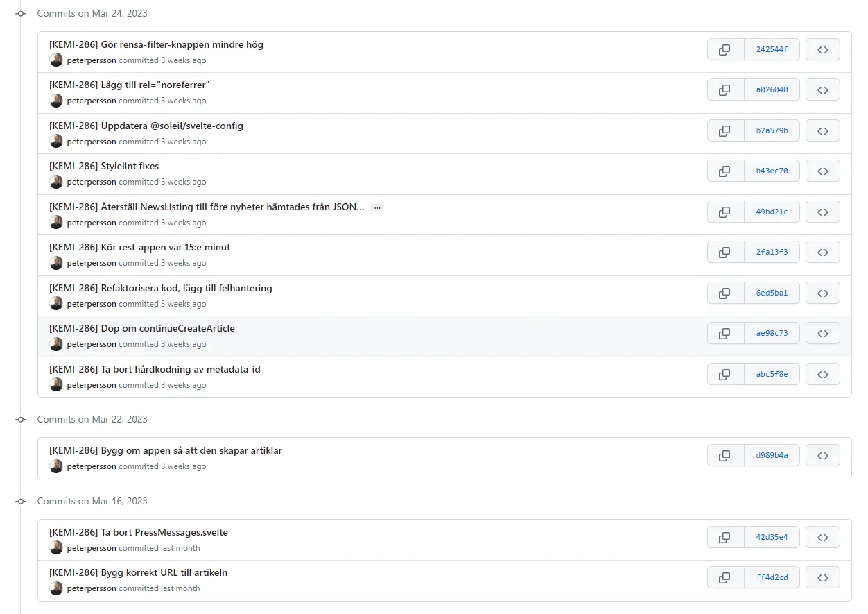Image resolution: width=868 pixels, height=614 pixels.
Task: Expand the NewsListing commit description ellipsis
Action: pos(377,207)
